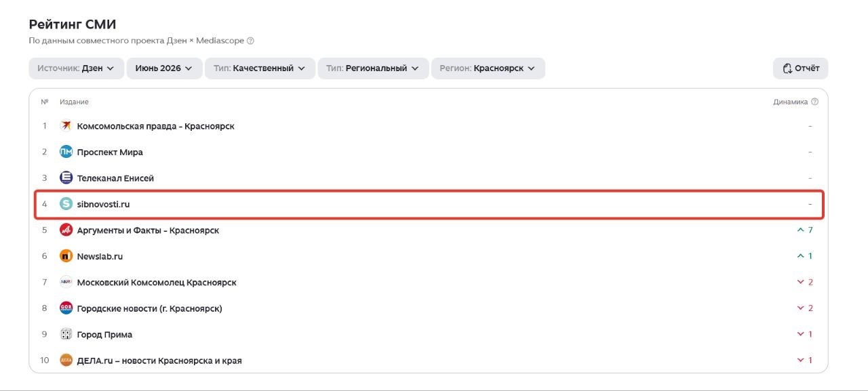Click the Отчёт button
Viewport: 868px width, 391px height.
[801, 68]
